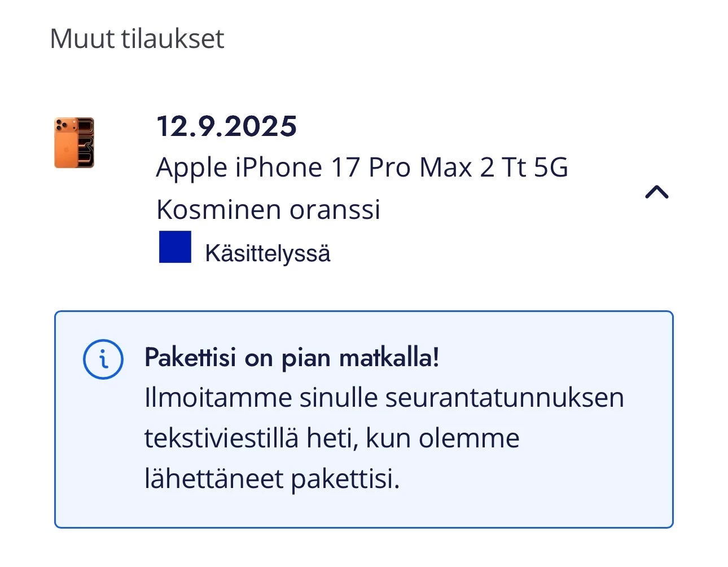
Task: Click the "Muut tilaukset" heading
Action: pyautogui.click(x=137, y=39)
